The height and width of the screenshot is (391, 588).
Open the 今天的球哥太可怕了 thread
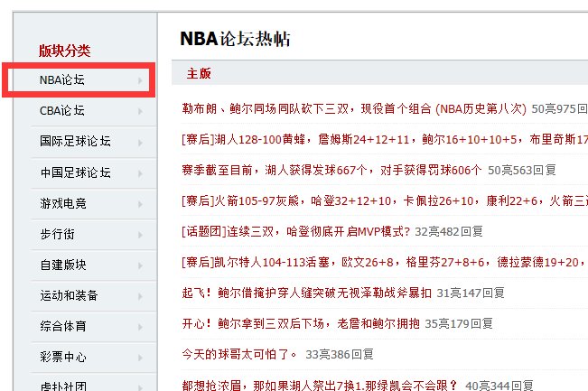[239, 354]
